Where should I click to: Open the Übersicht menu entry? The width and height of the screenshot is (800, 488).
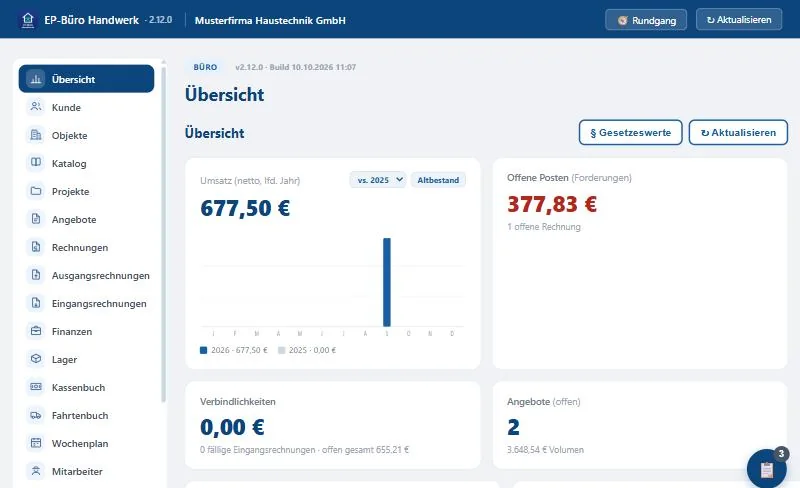tap(86, 79)
